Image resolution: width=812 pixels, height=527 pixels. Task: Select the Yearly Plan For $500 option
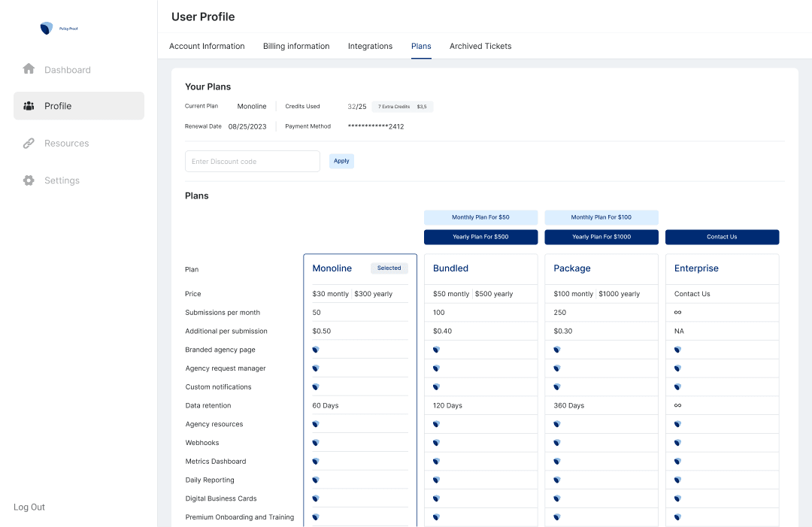pyautogui.click(x=480, y=237)
